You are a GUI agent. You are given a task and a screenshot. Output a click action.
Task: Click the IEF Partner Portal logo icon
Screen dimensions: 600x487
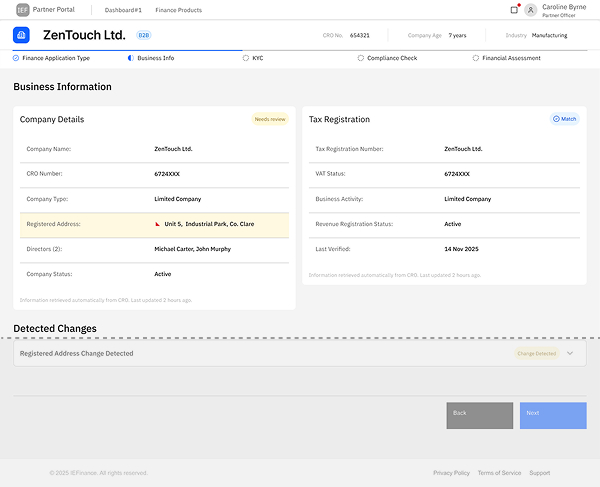point(23,10)
